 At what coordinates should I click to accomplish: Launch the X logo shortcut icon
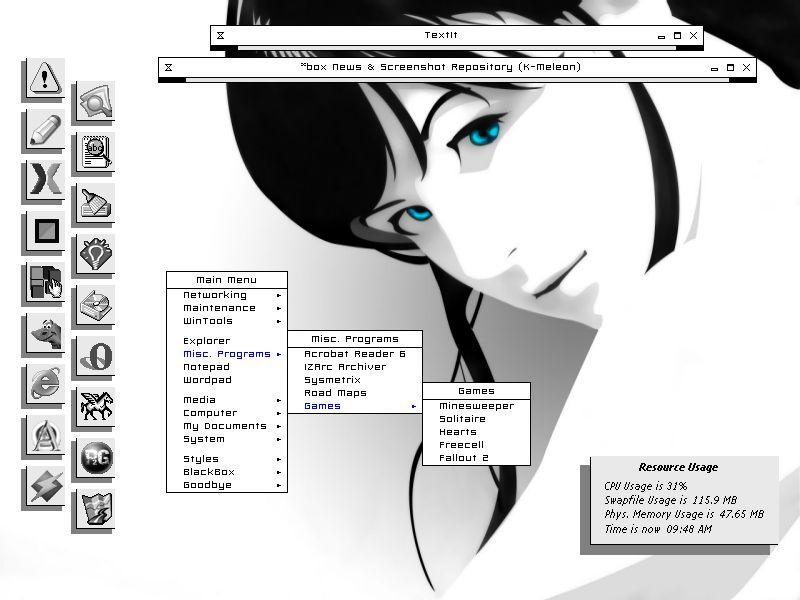click(x=44, y=180)
